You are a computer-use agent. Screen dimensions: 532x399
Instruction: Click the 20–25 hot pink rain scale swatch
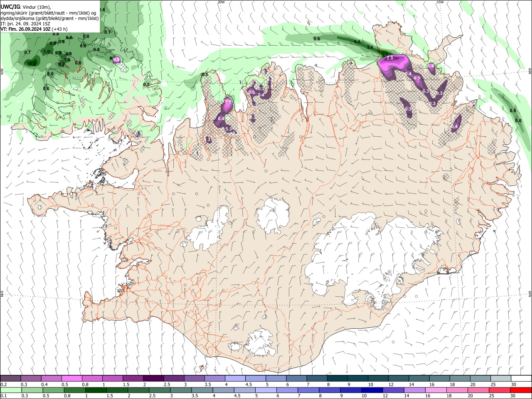[x=478, y=390]
